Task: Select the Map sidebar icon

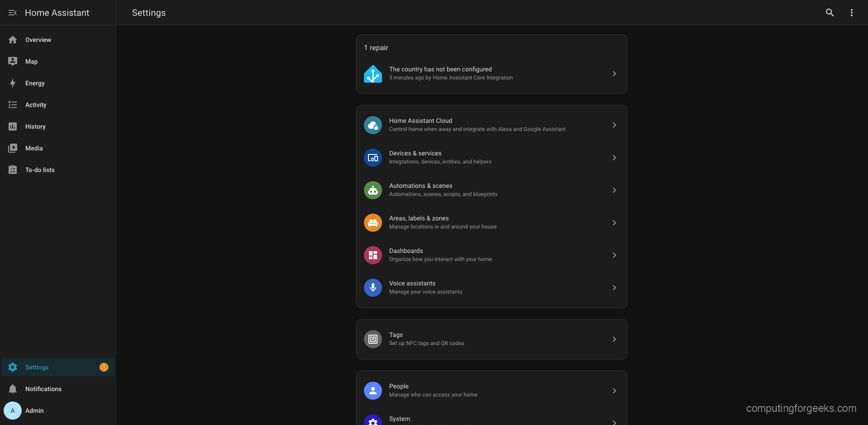Action: point(13,61)
